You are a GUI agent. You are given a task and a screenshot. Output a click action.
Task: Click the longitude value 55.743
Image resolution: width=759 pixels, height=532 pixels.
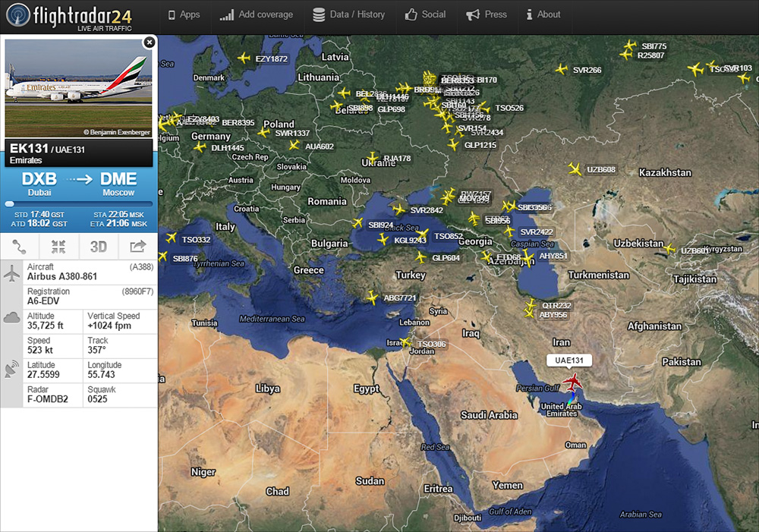(101, 375)
